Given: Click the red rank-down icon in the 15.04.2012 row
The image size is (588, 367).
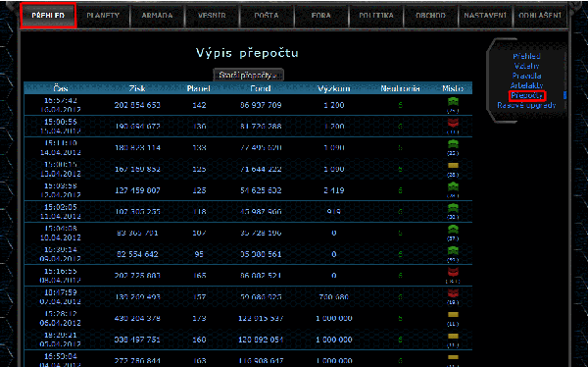Looking at the screenshot, I should click(x=453, y=123).
